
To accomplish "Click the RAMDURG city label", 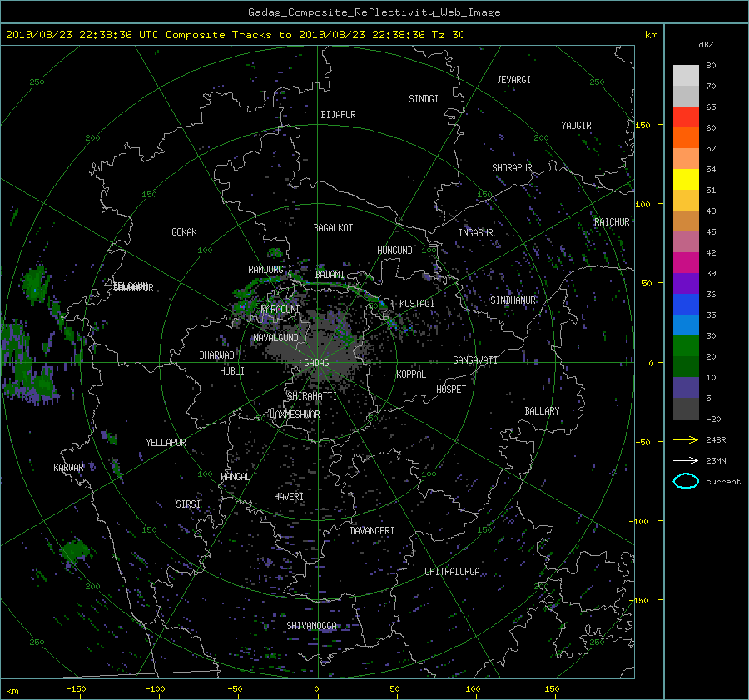I will [265, 270].
